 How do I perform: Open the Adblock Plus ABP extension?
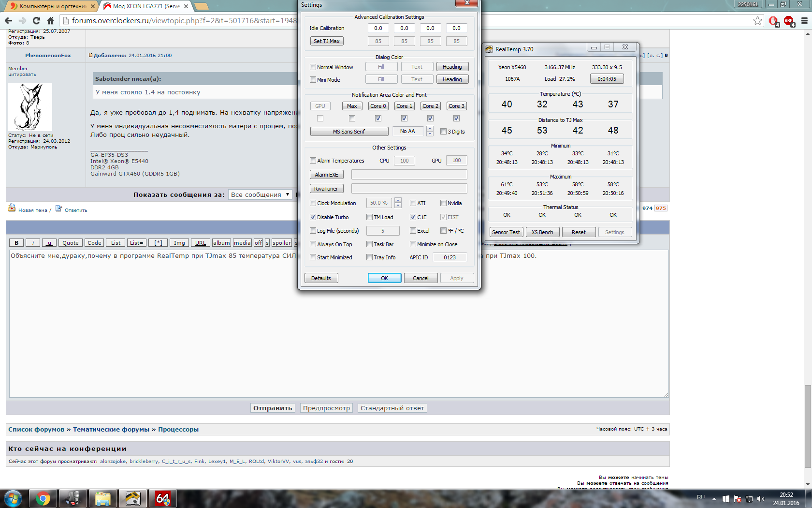pos(789,21)
